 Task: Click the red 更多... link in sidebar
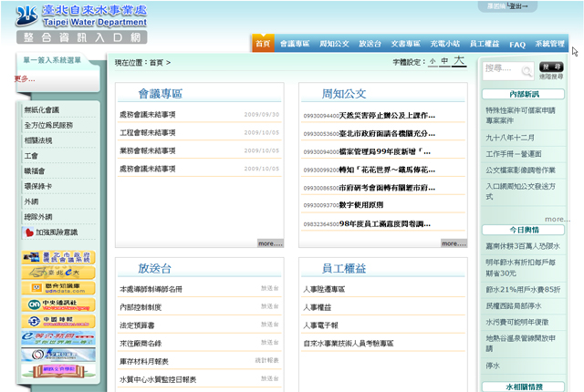click(25, 78)
